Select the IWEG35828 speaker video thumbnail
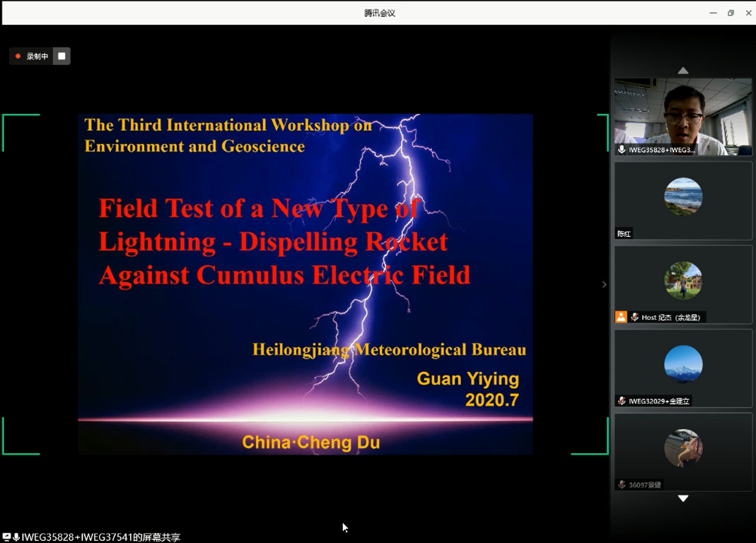756x543 pixels. (682, 117)
